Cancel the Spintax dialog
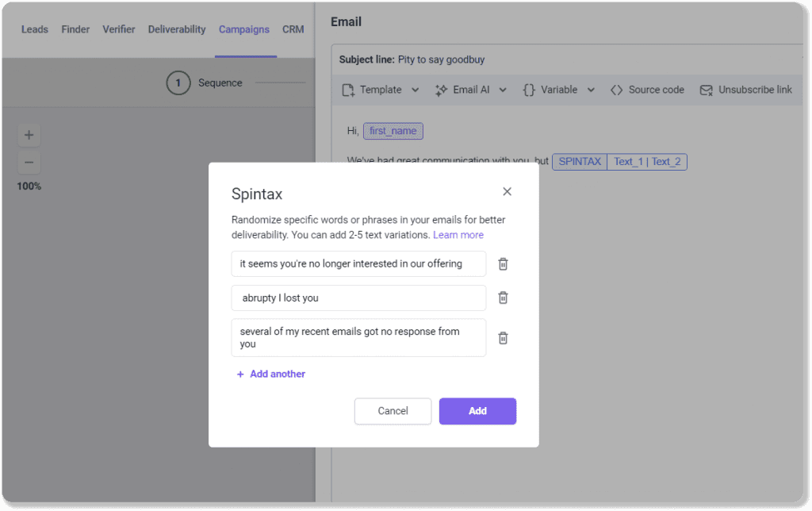Viewport: 812px width, 511px height. pyautogui.click(x=393, y=411)
